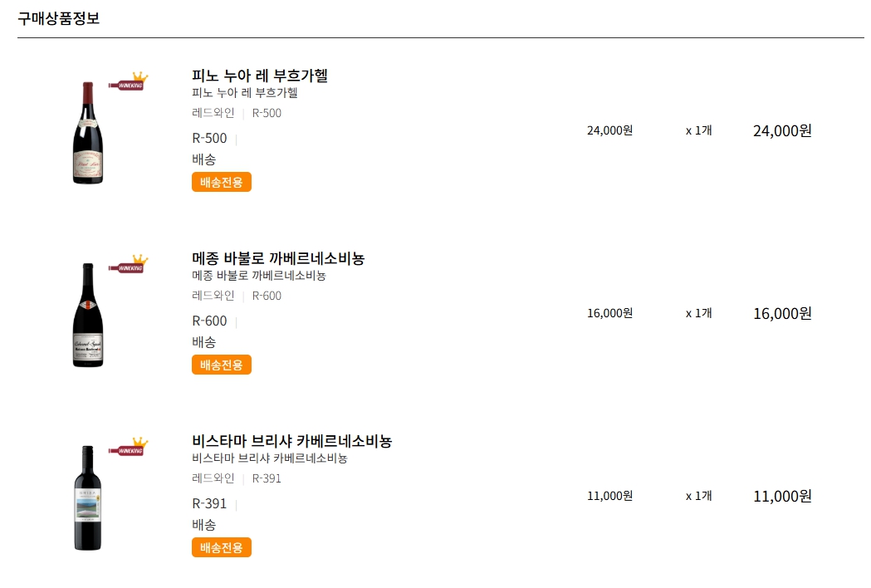This screenshot has height=588, width=871.
Task: Click the 메종 바불로 까베르네소비뇽 product title
Action: click(x=278, y=258)
